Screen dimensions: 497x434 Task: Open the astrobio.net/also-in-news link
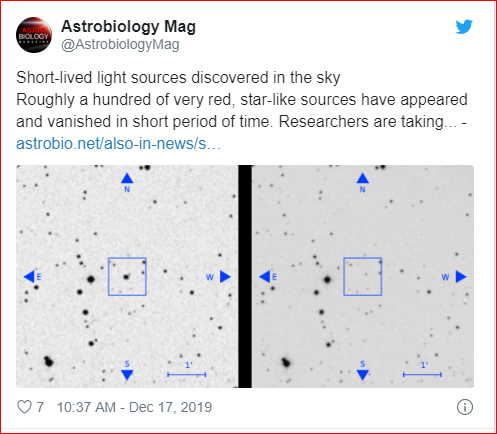pos(118,144)
